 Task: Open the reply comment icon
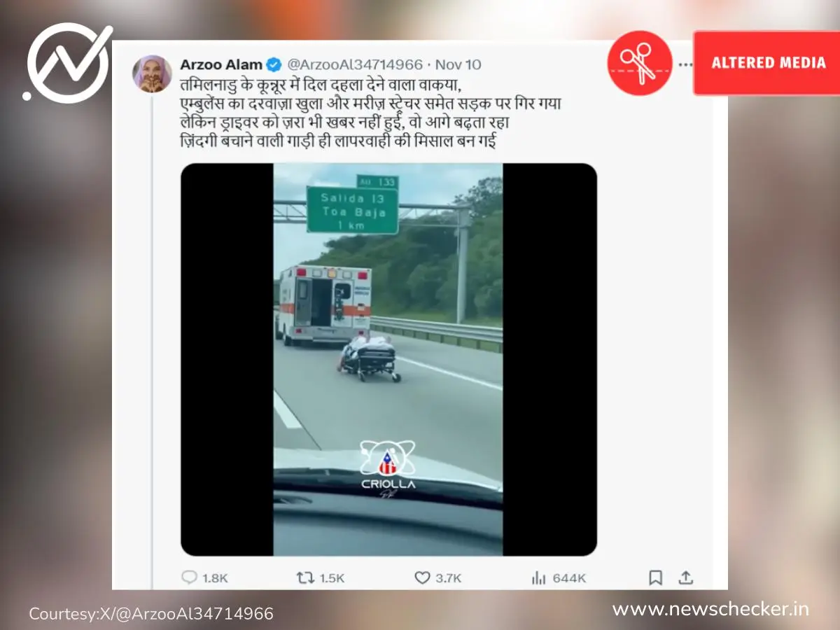pyautogui.click(x=189, y=577)
